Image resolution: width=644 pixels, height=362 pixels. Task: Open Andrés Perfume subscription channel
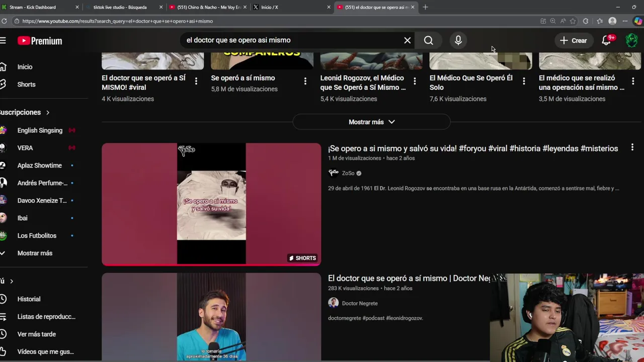click(42, 183)
